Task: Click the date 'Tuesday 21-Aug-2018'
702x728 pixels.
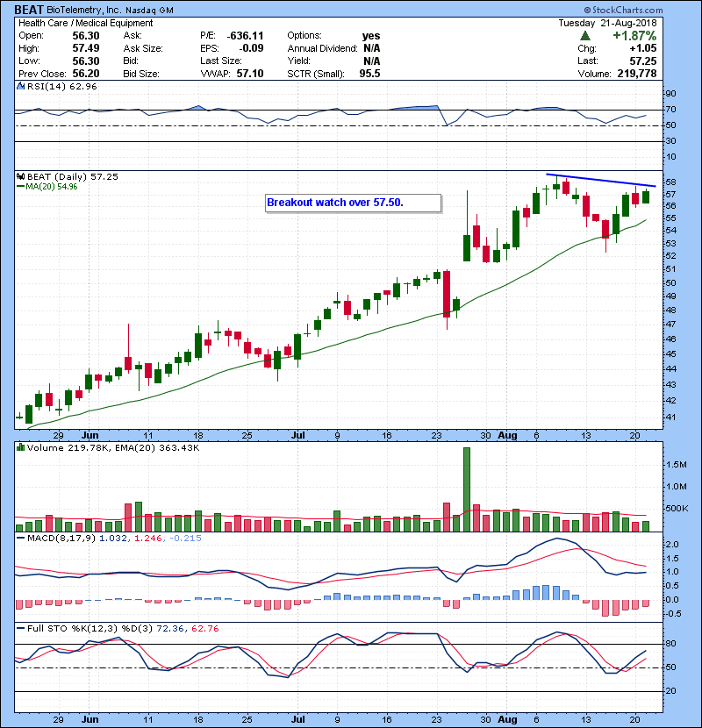Action: tap(607, 23)
